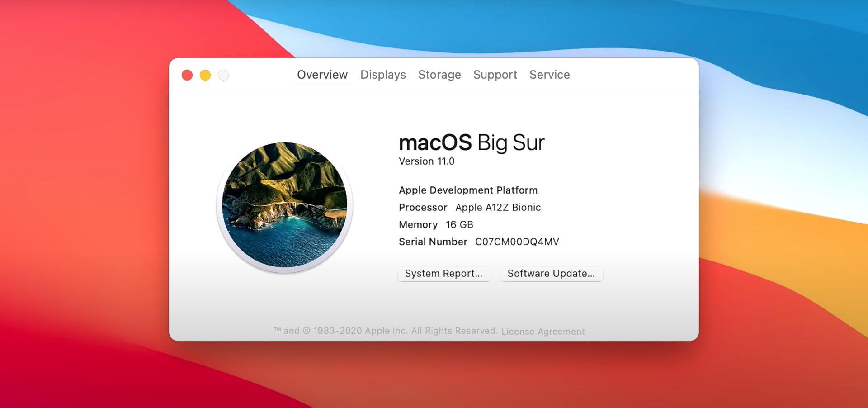Click the 16 GB memory value

(459, 225)
